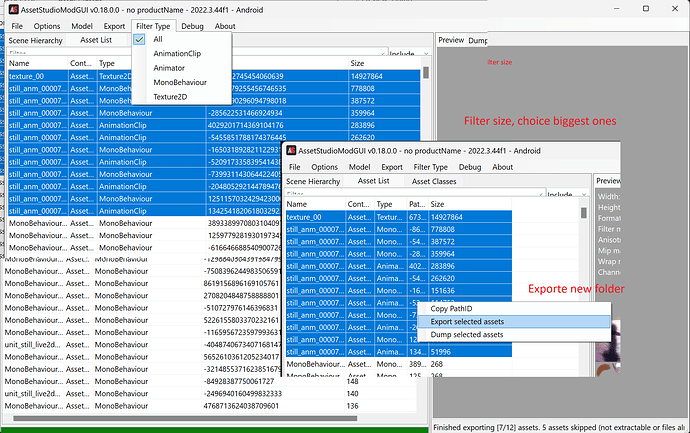Click size 151636 in the front window

(x=443, y=291)
